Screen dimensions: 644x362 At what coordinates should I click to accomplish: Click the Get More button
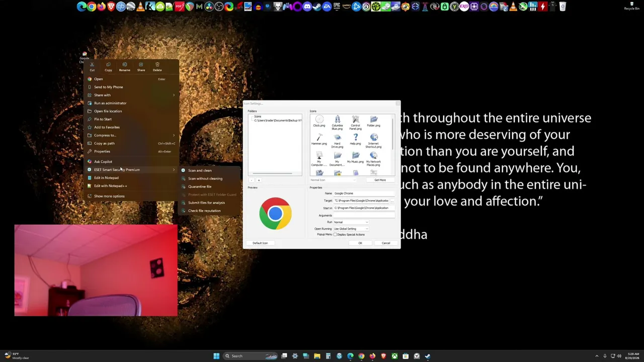(380, 180)
